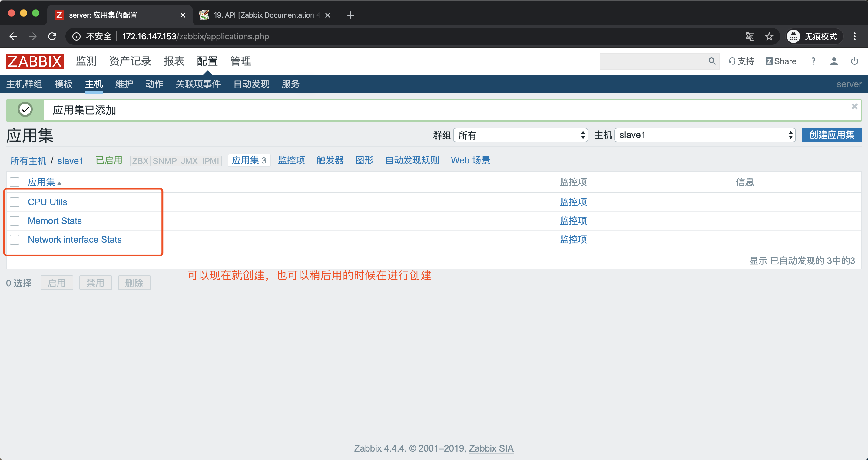Switch to the 模板 submenu tab
The image size is (868, 460).
(x=63, y=84)
